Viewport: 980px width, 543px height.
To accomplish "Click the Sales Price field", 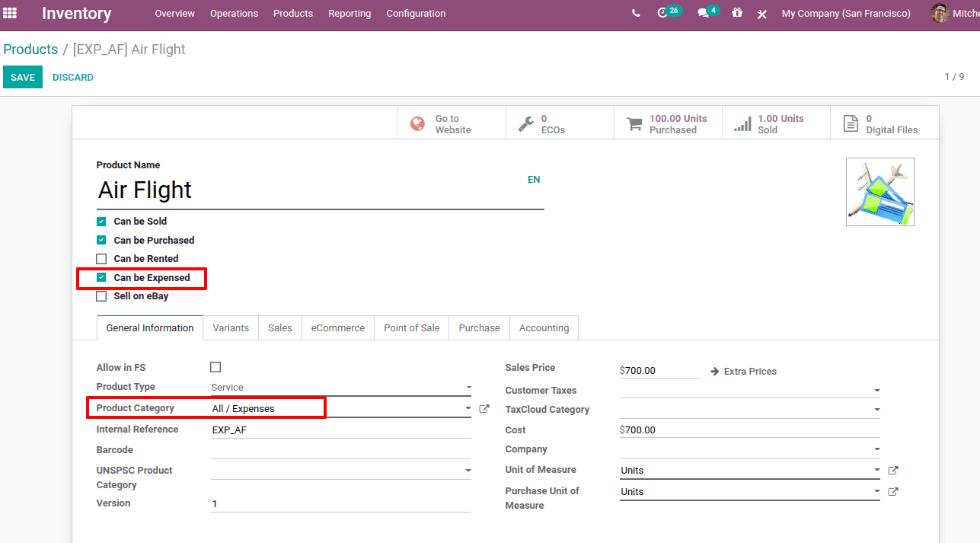I will [660, 371].
